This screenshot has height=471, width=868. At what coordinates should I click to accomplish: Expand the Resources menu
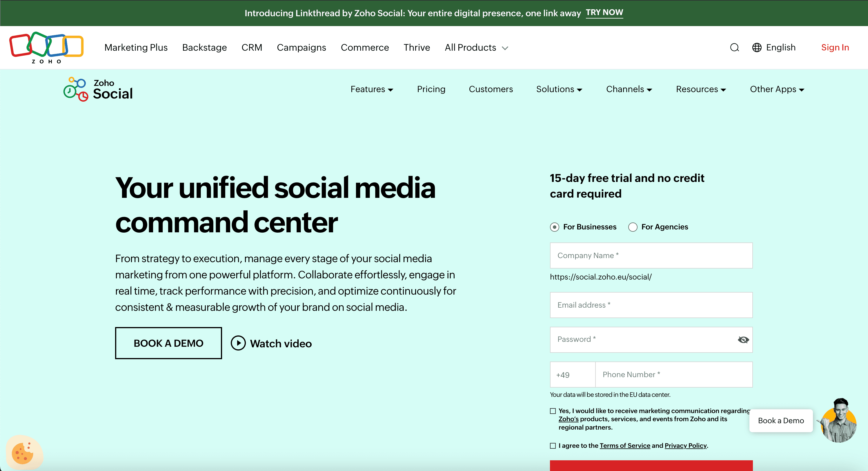pos(701,89)
